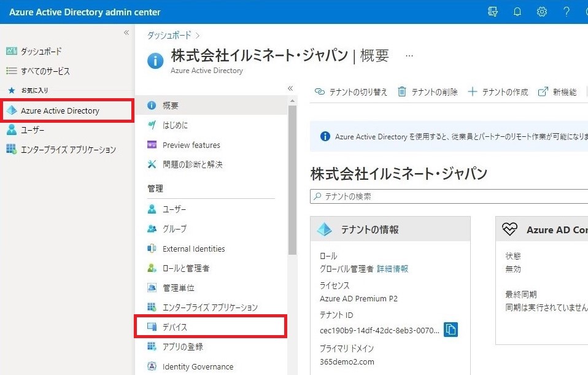Image resolution: width=588 pixels, height=375 pixels.
Task: Click the trash icon of テナントの削除
Action: [401, 91]
